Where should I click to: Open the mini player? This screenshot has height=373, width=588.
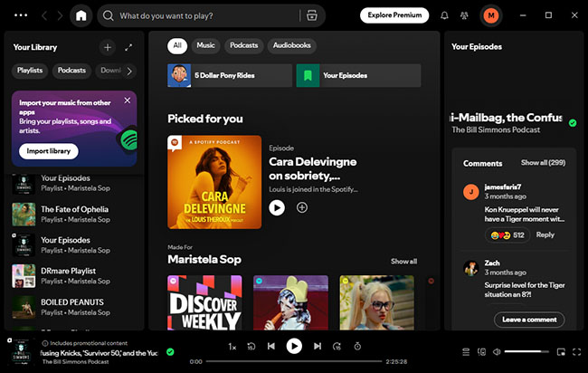click(x=561, y=352)
